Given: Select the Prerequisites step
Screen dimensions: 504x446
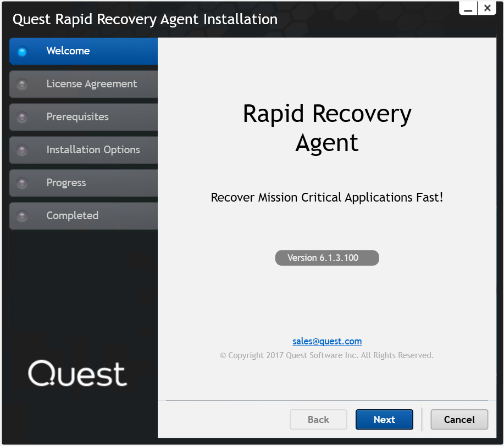Looking at the screenshot, I should pyautogui.click(x=77, y=117).
